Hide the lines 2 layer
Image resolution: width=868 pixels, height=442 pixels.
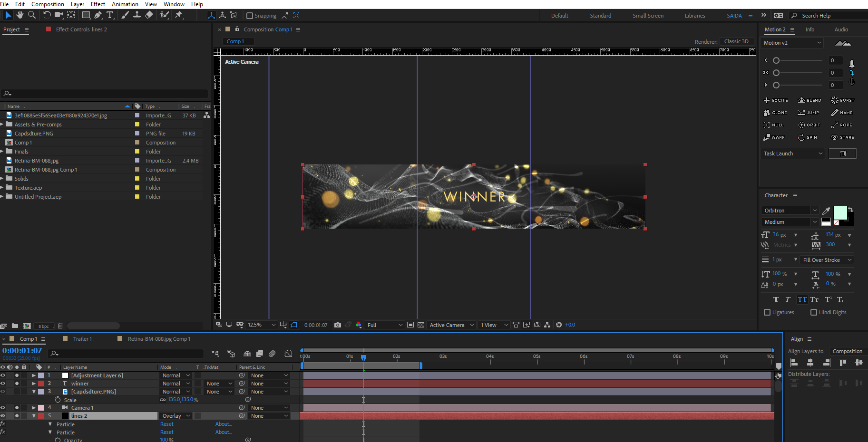3,416
